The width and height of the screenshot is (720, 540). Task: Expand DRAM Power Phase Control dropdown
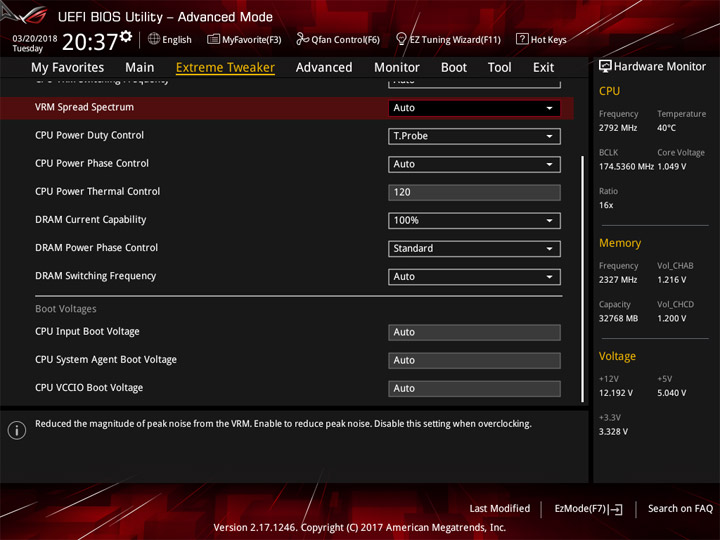(x=474, y=248)
